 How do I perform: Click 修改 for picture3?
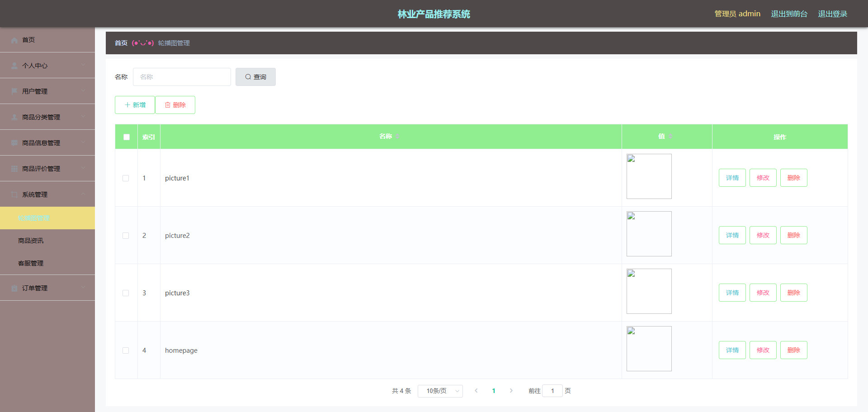point(763,293)
